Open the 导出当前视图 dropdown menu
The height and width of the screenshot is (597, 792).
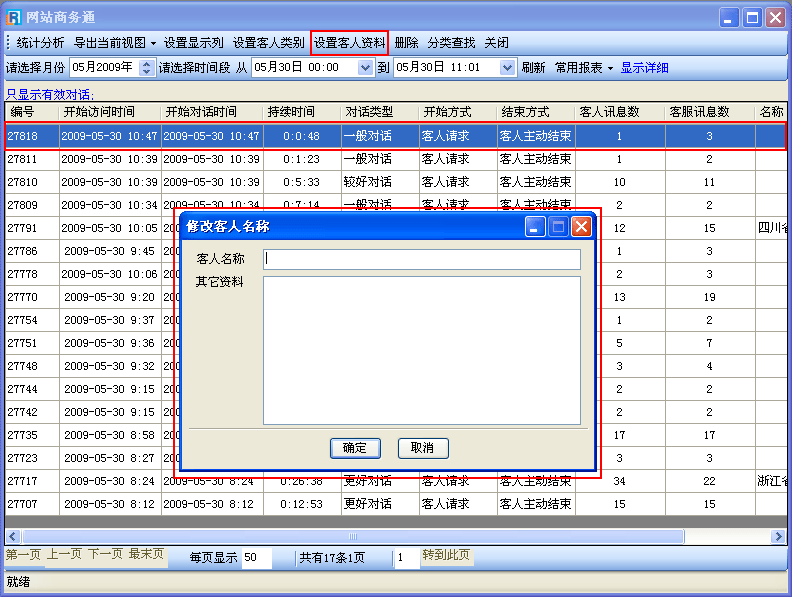(x=115, y=43)
